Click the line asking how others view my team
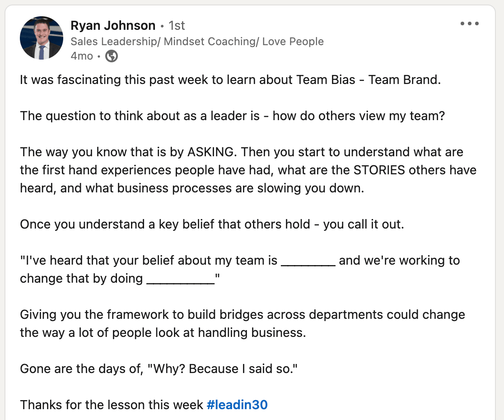The height and width of the screenshot is (420, 504). coord(233,116)
